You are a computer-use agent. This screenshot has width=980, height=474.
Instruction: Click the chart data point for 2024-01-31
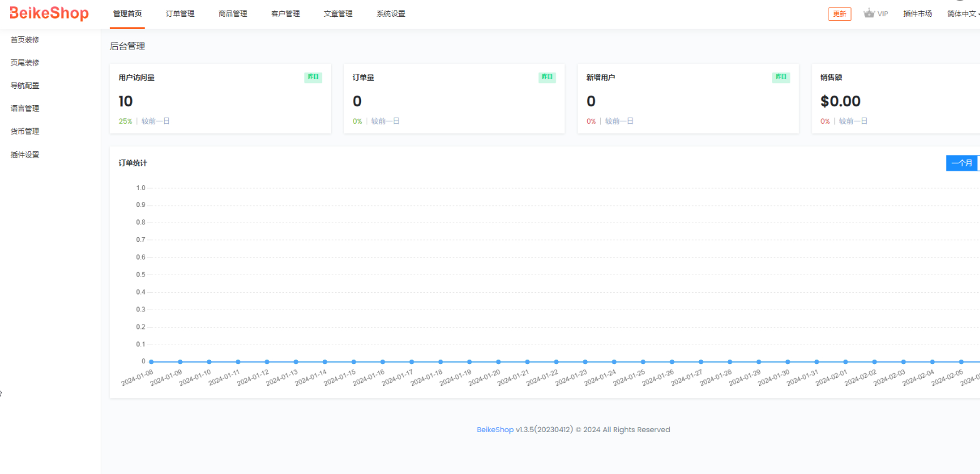(x=817, y=361)
